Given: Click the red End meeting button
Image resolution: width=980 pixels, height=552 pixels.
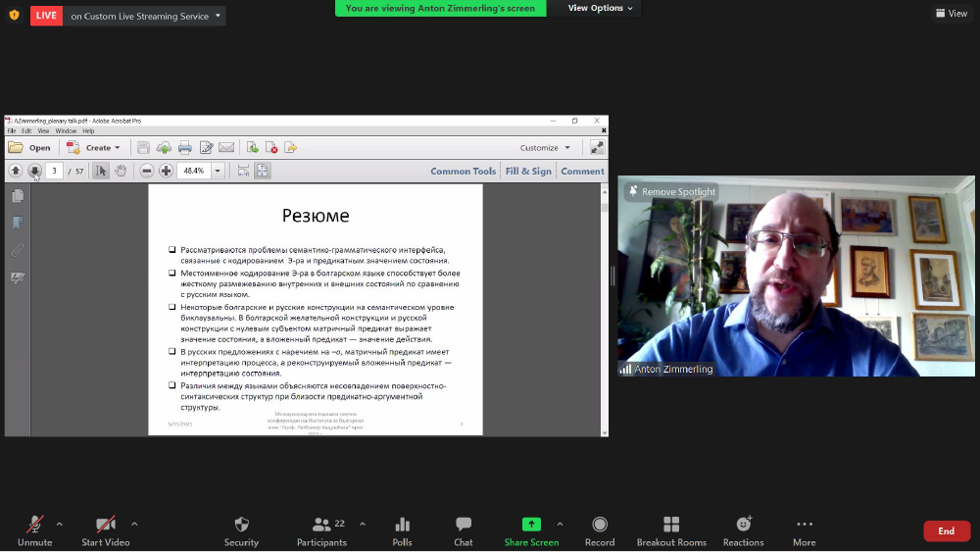Looking at the screenshot, I should click(946, 530).
